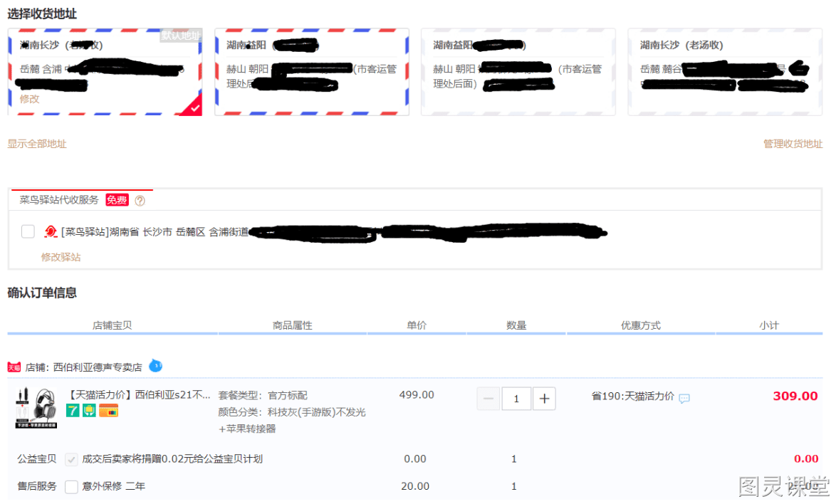Click the 数量 column header

pos(516,325)
